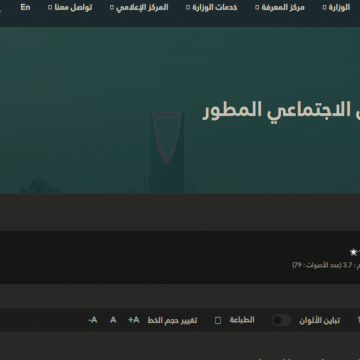Open the خدمات الوزارة menu
Image resolution: width=360 pixels, height=360 pixels.
click(215, 7)
